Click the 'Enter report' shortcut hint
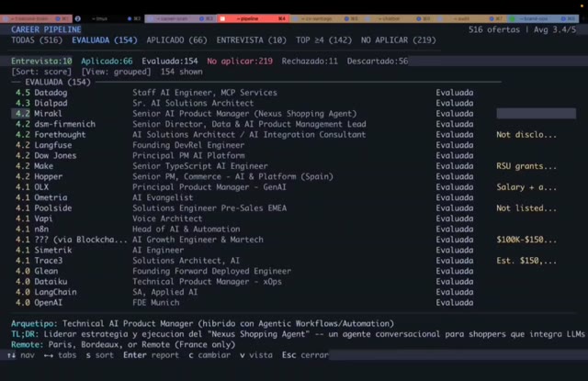Screen dimensions: 588x381 [x=152, y=353]
